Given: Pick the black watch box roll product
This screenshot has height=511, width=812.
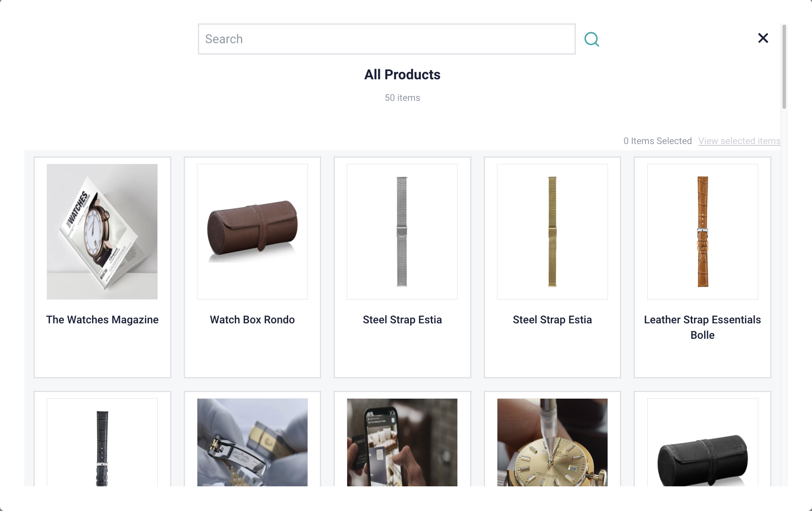Looking at the screenshot, I should 702,442.
